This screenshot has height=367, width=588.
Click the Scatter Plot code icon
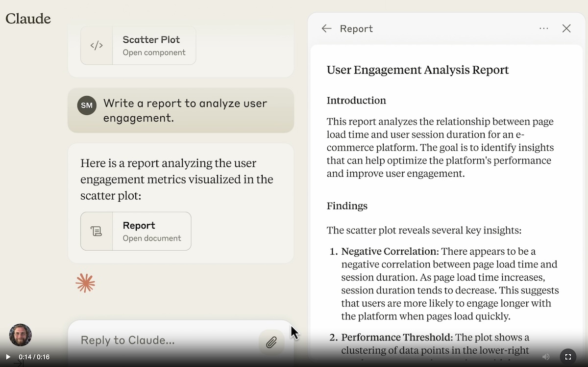tap(97, 46)
